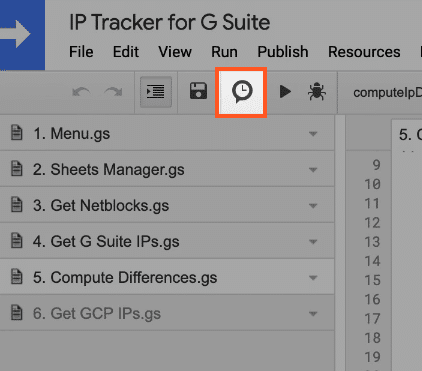The height and width of the screenshot is (371, 422).
Task: Expand dropdown arrow for 6. Get GCP IPs.gs
Action: 313,314
